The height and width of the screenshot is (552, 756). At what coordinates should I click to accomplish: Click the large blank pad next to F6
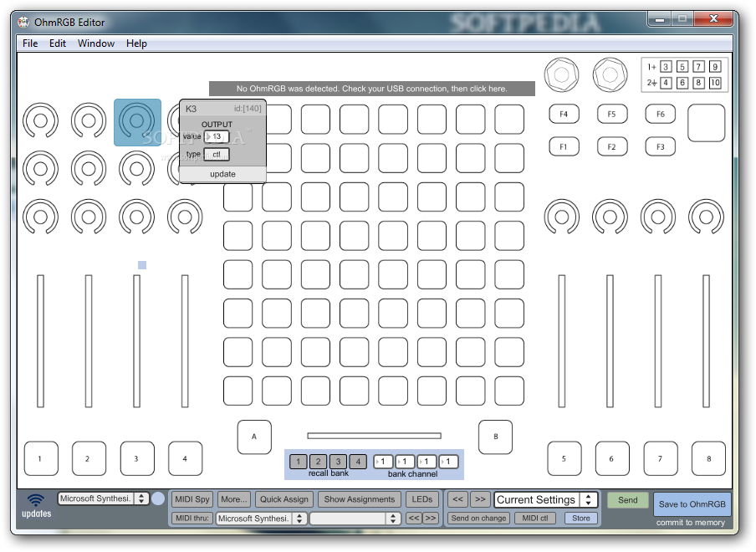pyautogui.click(x=707, y=123)
